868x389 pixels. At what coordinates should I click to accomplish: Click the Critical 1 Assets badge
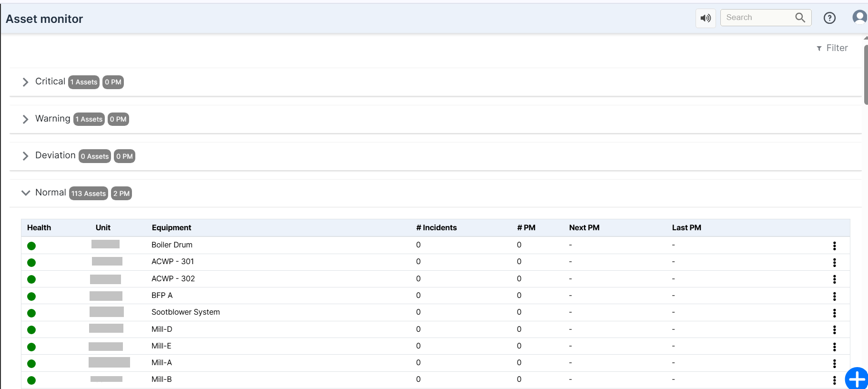(84, 82)
